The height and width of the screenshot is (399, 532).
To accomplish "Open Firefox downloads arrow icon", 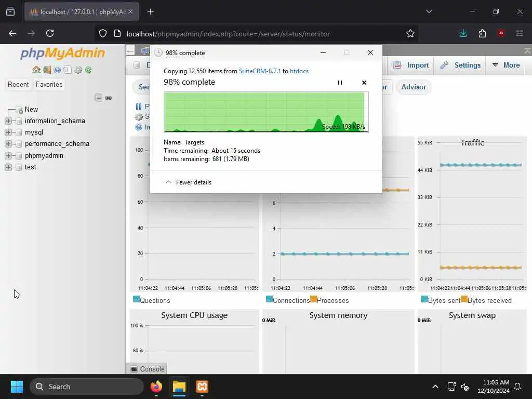I will click(x=463, y=33).
